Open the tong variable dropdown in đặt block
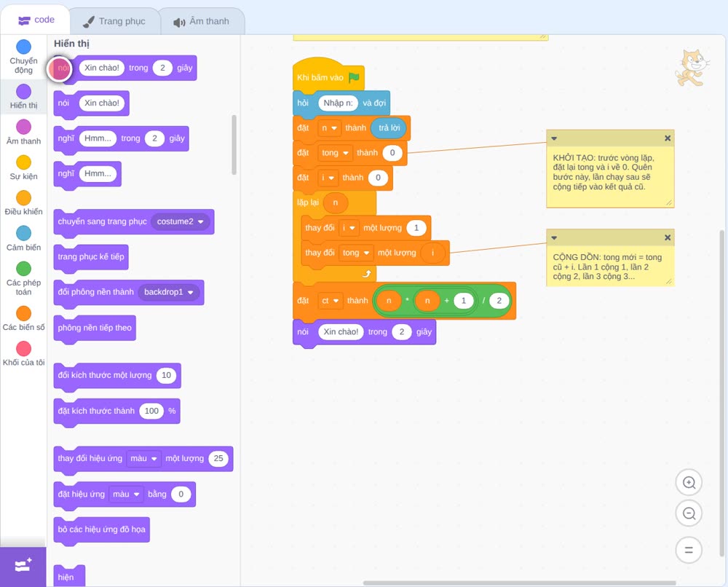Viewport: 728px width, 587px height. 335,153
